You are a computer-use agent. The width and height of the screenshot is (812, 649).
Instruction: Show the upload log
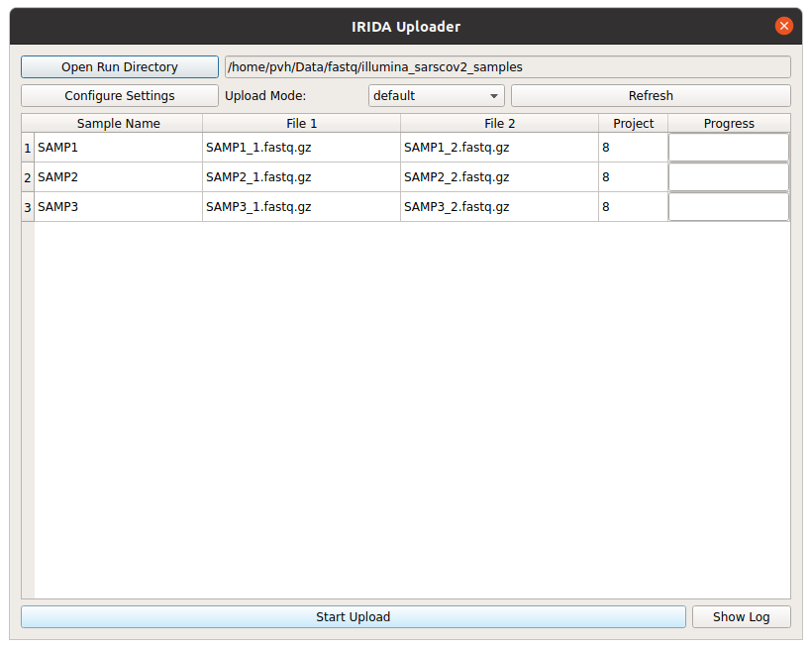coord(741,617)
